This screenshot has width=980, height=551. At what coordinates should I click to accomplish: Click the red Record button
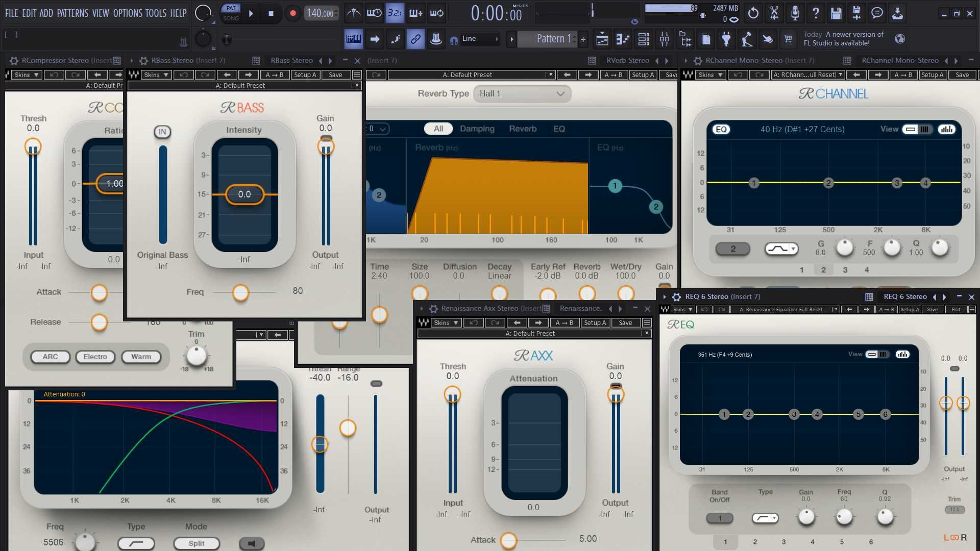coord(292,14)
